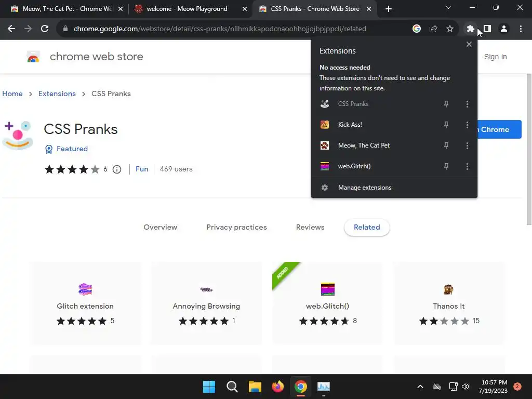Click Sign in
532x399 pixels.
click(x=495, y=57)
